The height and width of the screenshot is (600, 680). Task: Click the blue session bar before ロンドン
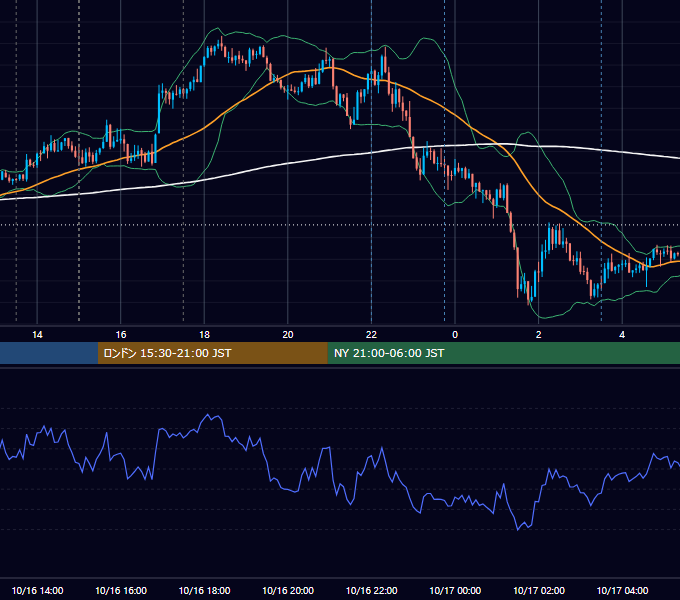click(x=49, y=353)
